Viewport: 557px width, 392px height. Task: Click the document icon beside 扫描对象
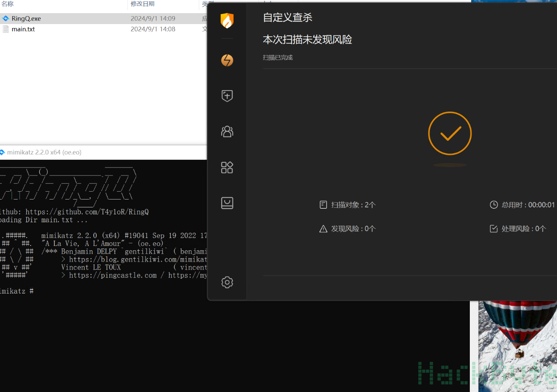pos(323,205)
